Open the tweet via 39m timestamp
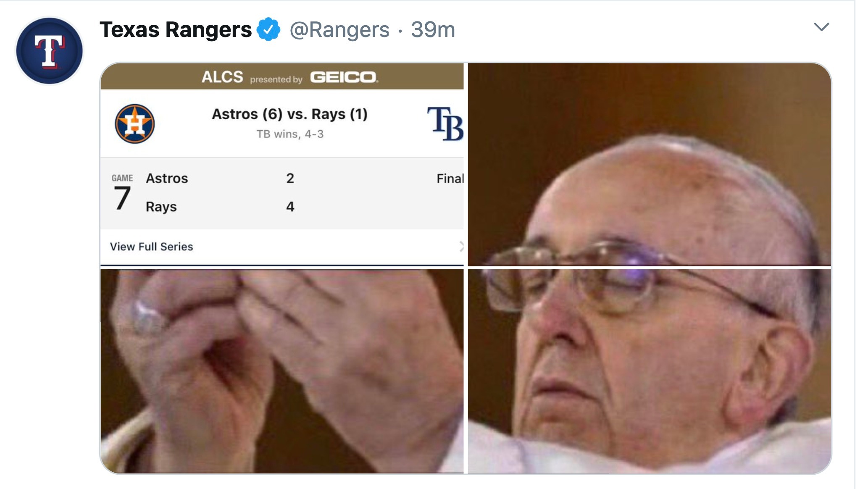Viewport: 868px width, 489px height. (x=433, y=30)
